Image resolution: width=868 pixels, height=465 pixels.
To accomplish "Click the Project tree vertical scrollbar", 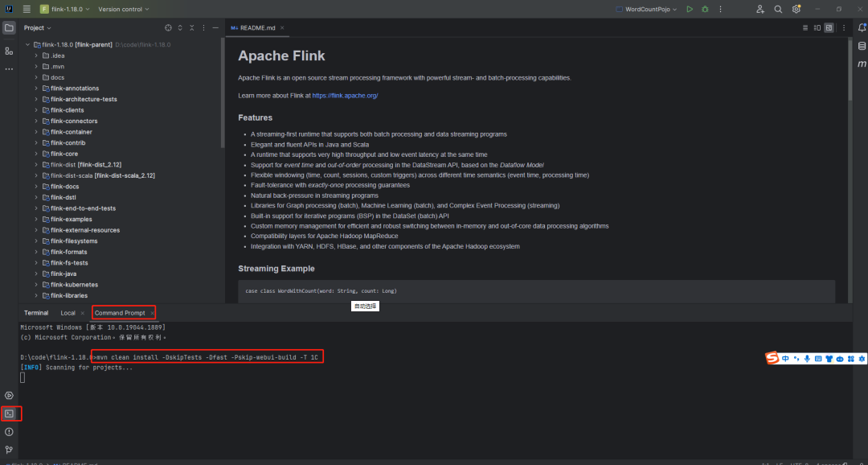I will (x=223, y=97).
